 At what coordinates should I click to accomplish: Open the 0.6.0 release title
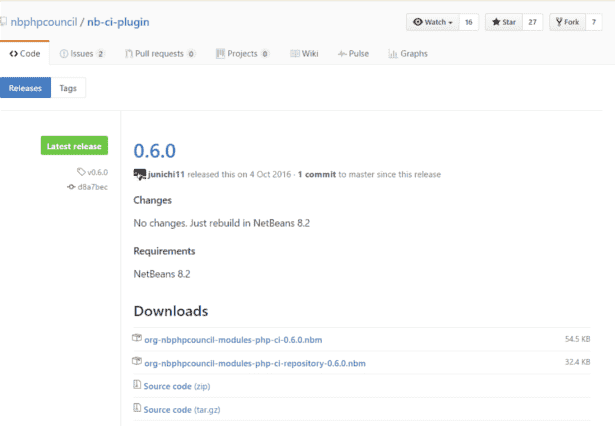[x=155, y=151]
